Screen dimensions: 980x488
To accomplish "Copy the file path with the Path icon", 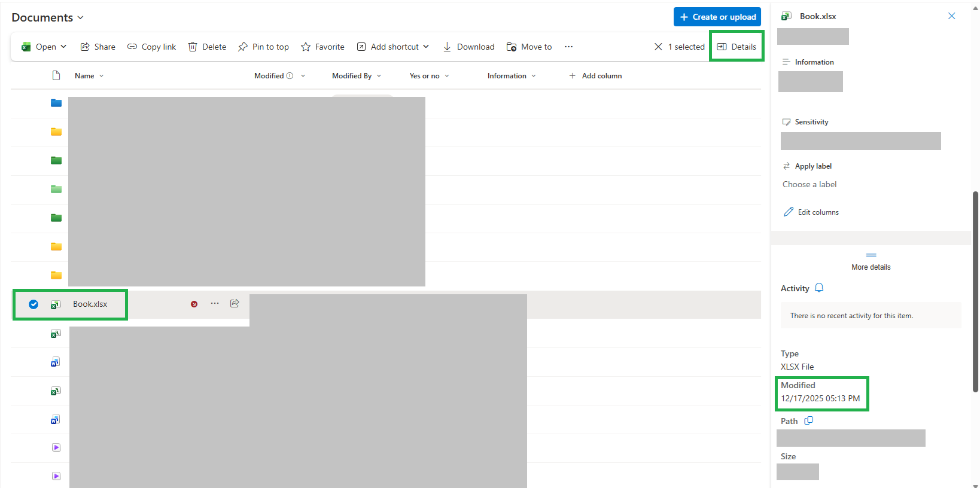I will [x=808, y=420].
